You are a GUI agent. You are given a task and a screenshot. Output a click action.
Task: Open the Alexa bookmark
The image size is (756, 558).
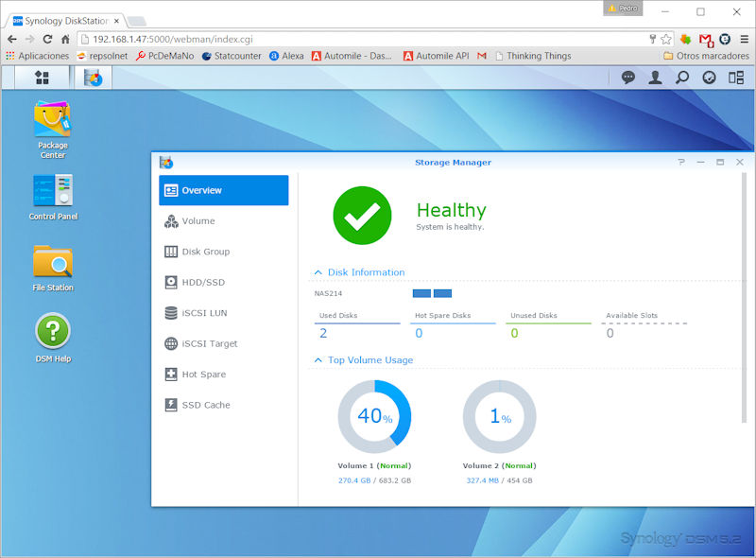[x=287, y=56]
